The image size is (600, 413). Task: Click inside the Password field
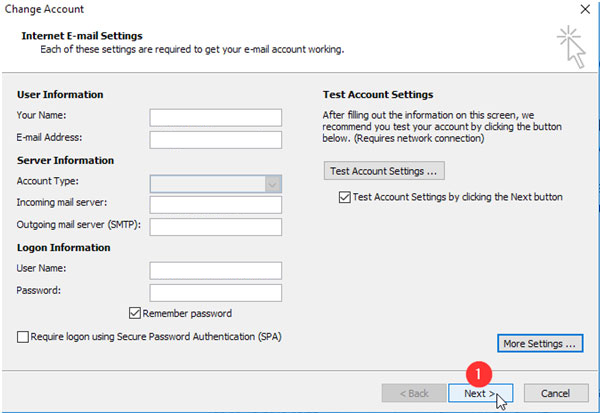pos(215,293)
